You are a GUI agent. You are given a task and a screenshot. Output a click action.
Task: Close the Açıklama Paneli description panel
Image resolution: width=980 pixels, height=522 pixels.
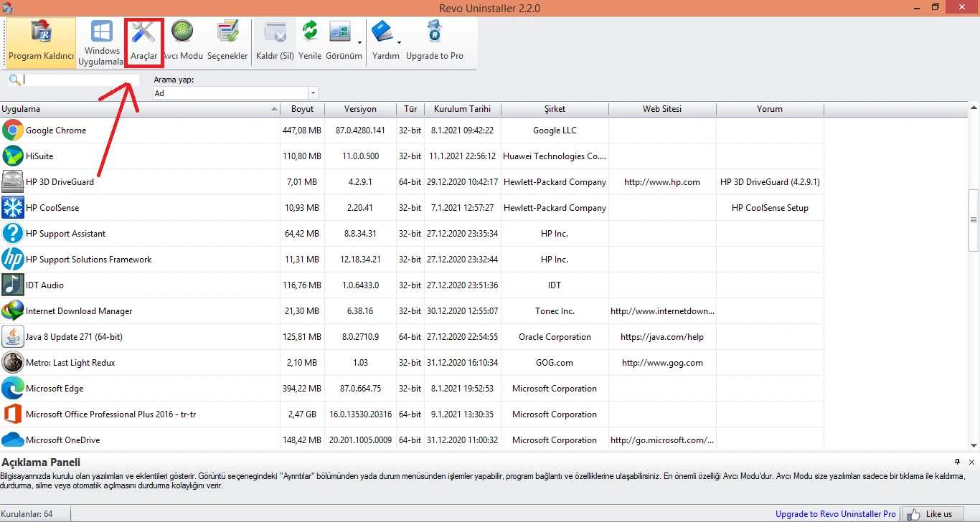tap(971, 462)
